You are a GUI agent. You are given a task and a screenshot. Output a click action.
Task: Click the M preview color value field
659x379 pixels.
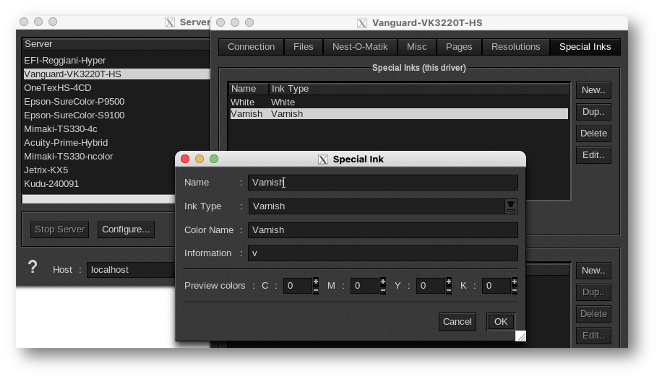coord(365,286)
